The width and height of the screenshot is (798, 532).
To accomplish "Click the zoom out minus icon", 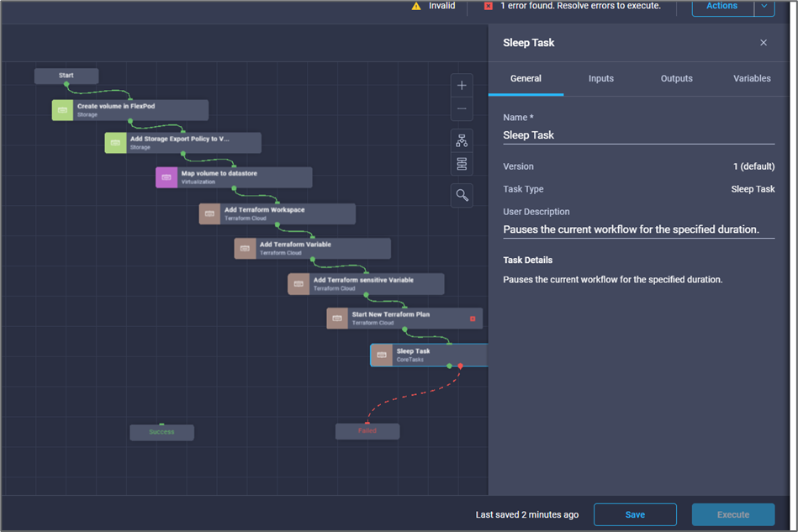I will pyautogui.click(x=462, y=108).
